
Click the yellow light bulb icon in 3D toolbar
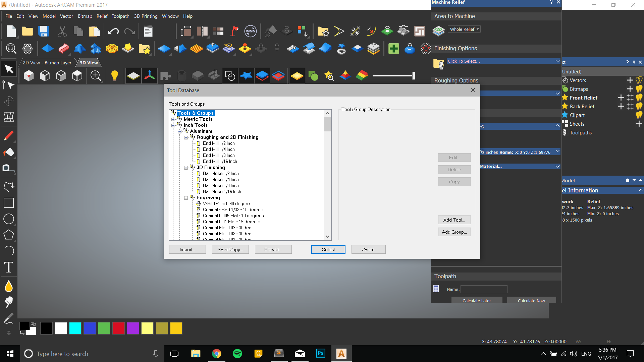[114, 76]
